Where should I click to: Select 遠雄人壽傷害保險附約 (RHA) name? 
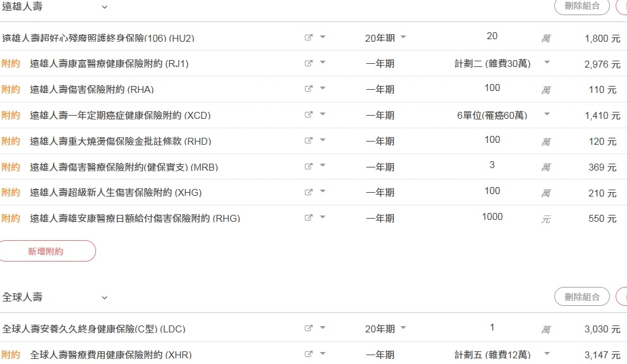92,89
